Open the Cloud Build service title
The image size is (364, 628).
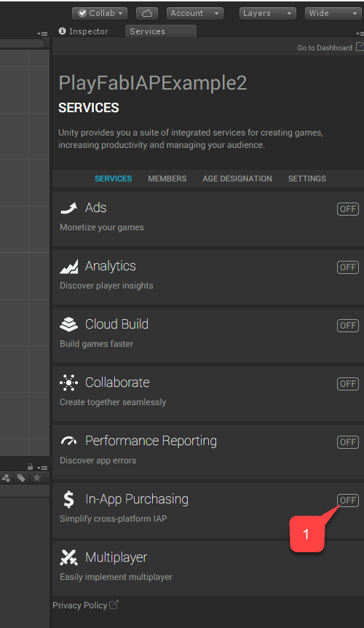click(116, 324)
